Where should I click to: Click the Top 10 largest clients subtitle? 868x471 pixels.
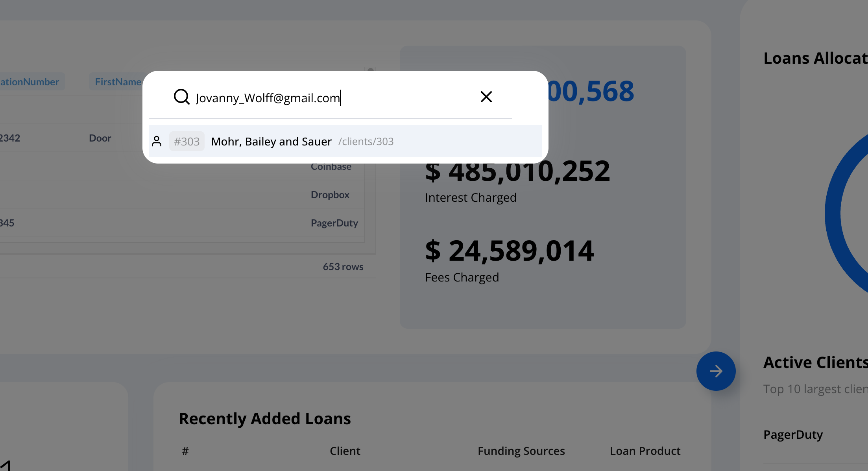[816, 389]
